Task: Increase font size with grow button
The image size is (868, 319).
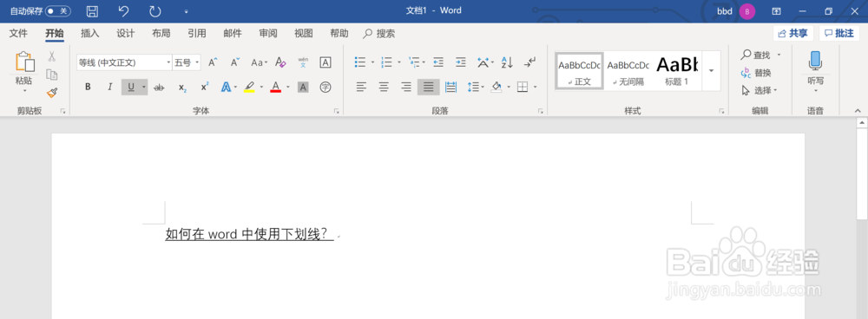Action: tap(213, 62)
